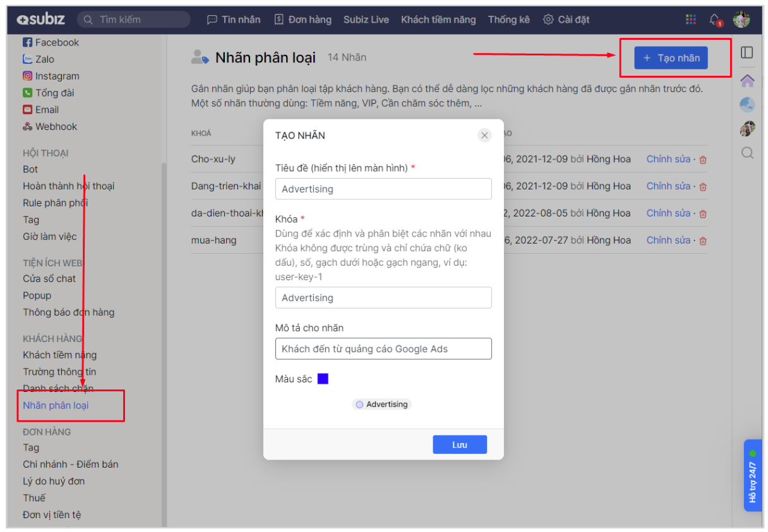Open the apps grid icon
768x532 pixels.
point(691,20)
